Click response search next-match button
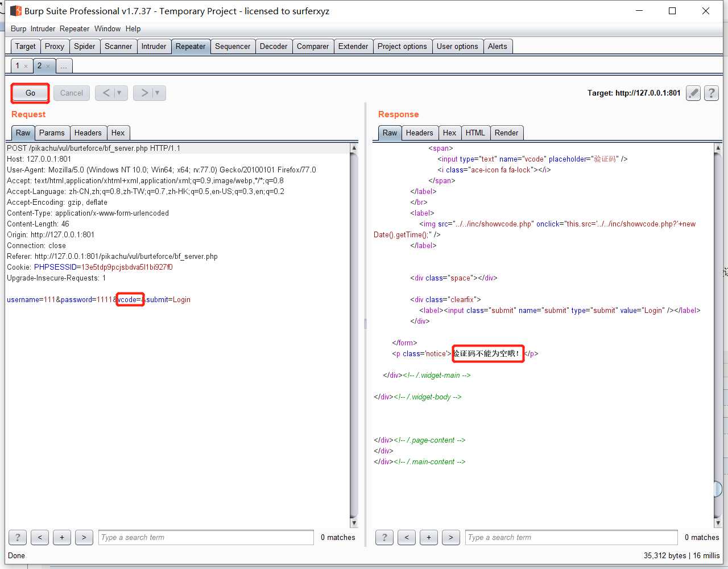The image size is (728, 569). coord(451,537)
